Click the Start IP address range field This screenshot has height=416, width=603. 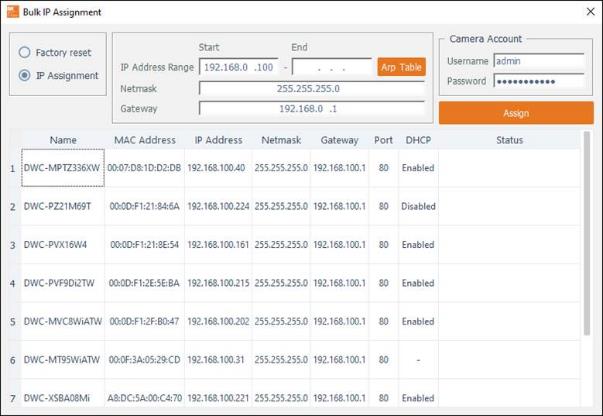(x=239, y=67)
